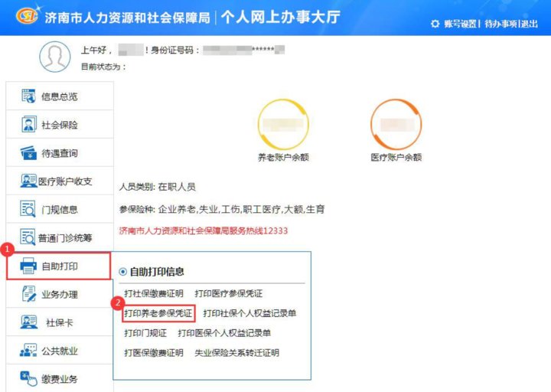Screen dimensions: 551x392
Task: Click the 养老账户余额 label
Action: [283, 157]
